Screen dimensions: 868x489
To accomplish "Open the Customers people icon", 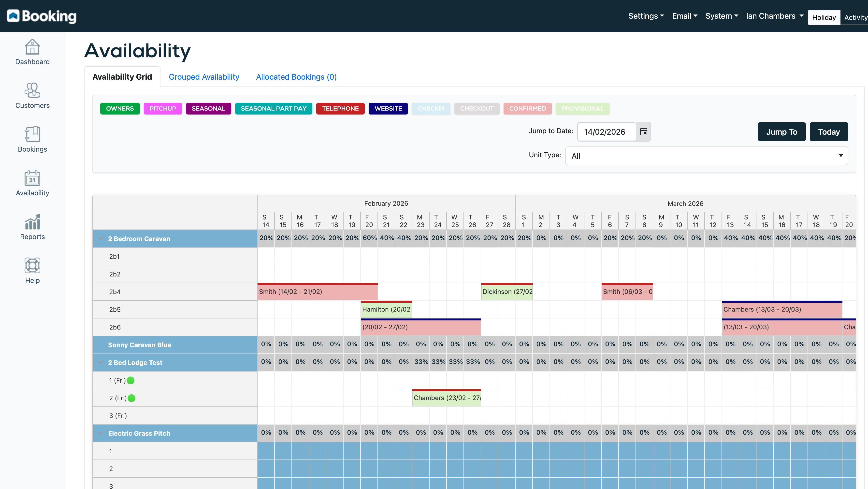I will pos(32,90).
